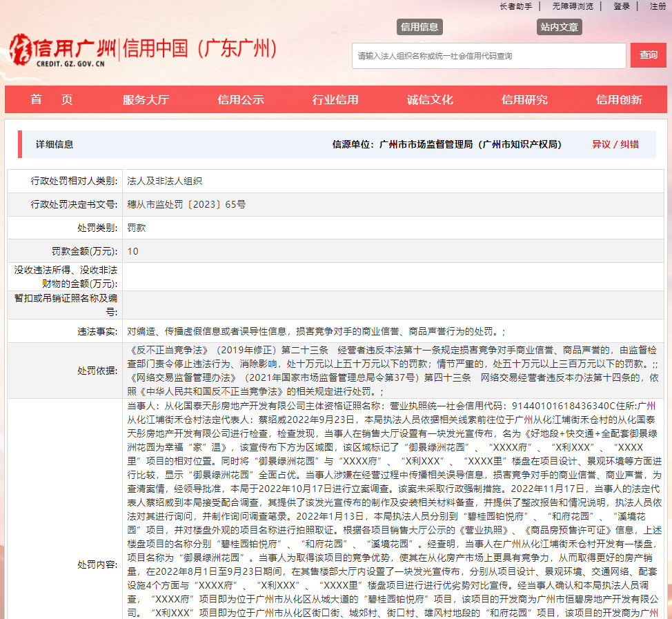Viewport: 672px width, 619px height.
Task: Click the 注册 link
Action: coord(658,6)
